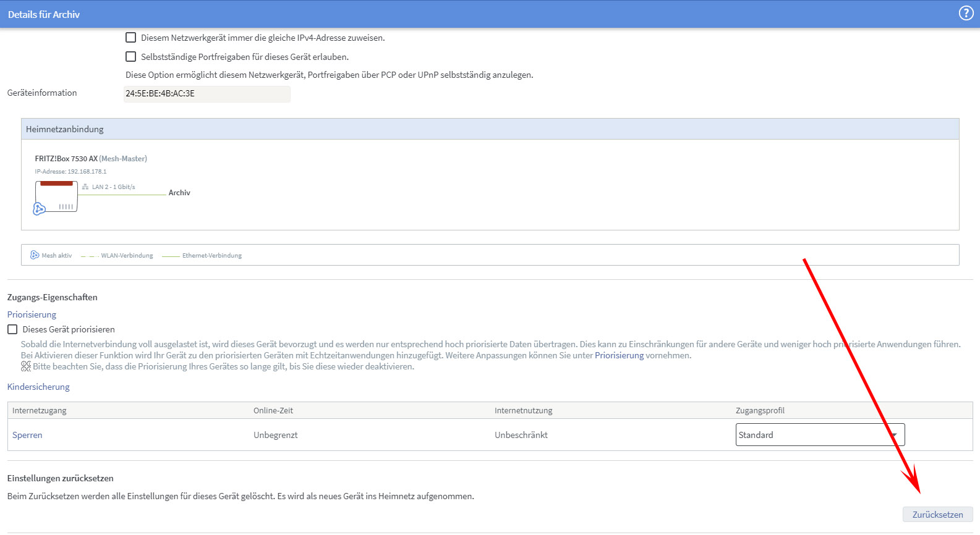Open the 'Priorisierung' section heading link
Viewport: 980px width, 535px height.
[32, 314]
